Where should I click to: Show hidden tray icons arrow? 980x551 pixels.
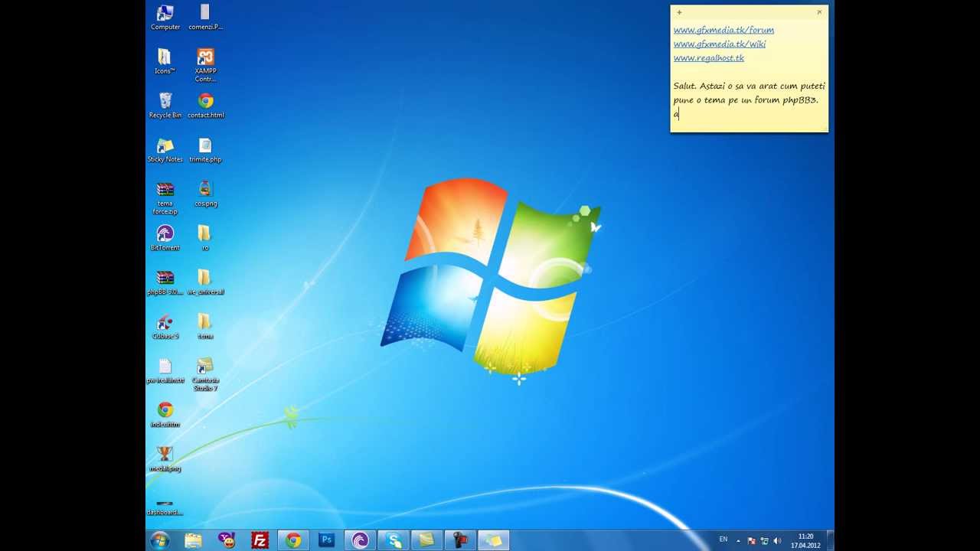[739, 541]
